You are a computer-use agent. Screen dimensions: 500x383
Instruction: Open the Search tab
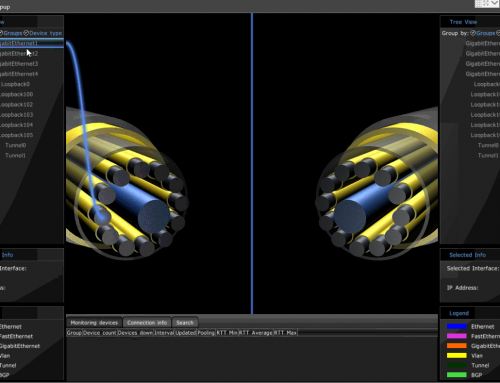(185, 322)
